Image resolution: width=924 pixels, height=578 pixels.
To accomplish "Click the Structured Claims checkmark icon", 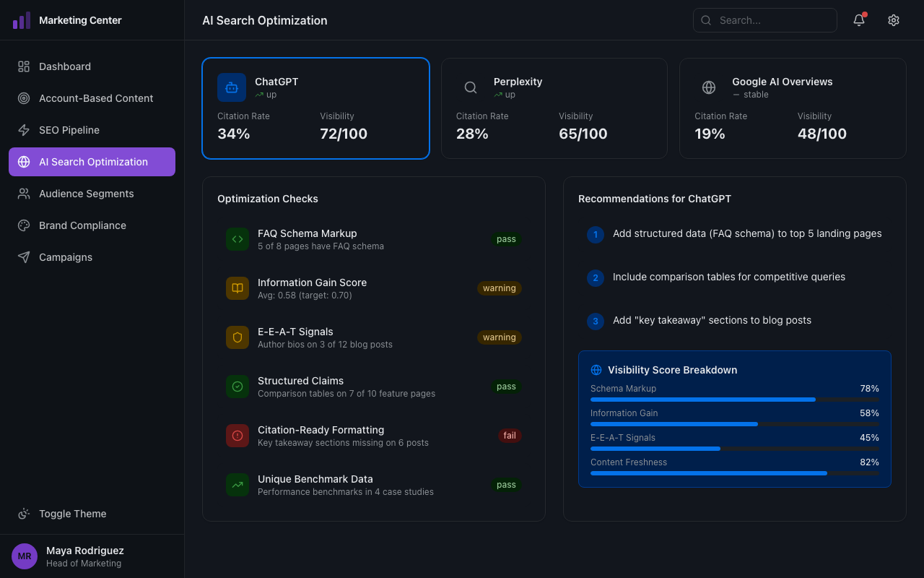I will pos(237,387).
